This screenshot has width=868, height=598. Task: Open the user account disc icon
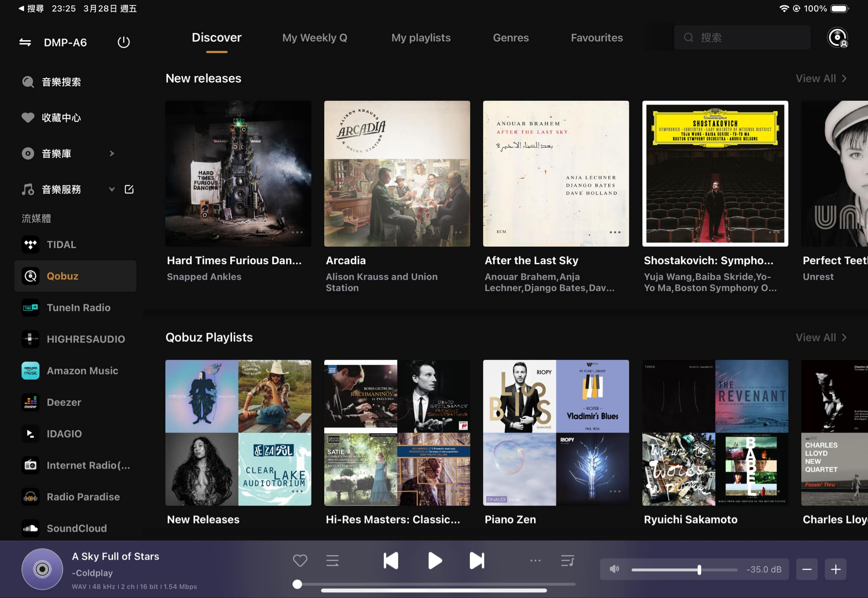(837, 38)
